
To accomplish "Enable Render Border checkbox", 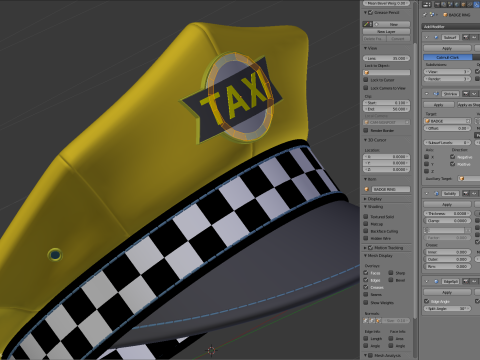I will (x=366, y=130).
